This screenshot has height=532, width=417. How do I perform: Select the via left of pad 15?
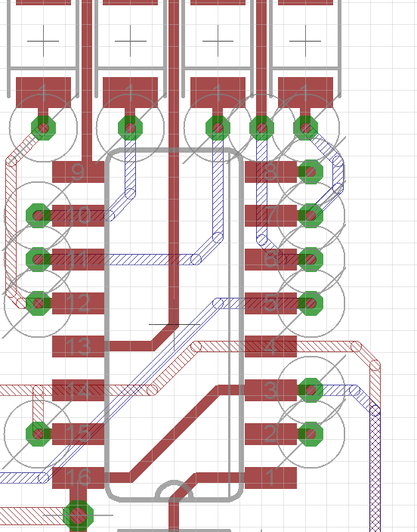click(39, 434)
